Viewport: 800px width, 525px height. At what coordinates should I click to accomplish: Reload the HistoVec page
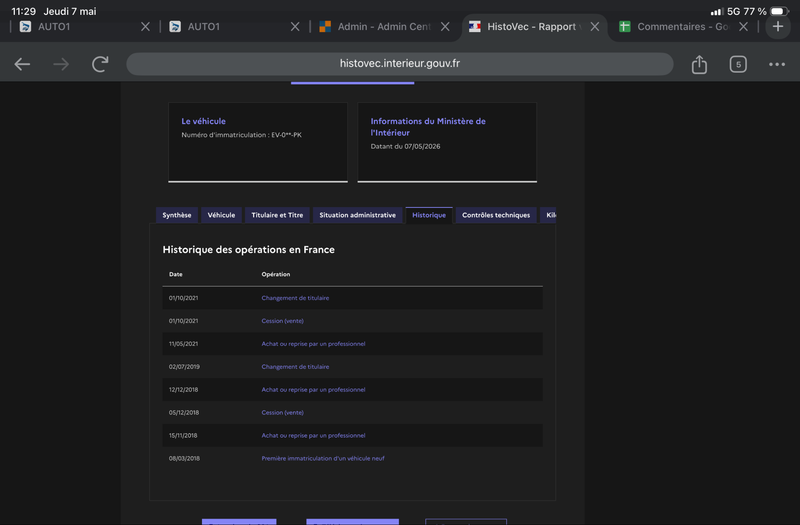(100, 64)
